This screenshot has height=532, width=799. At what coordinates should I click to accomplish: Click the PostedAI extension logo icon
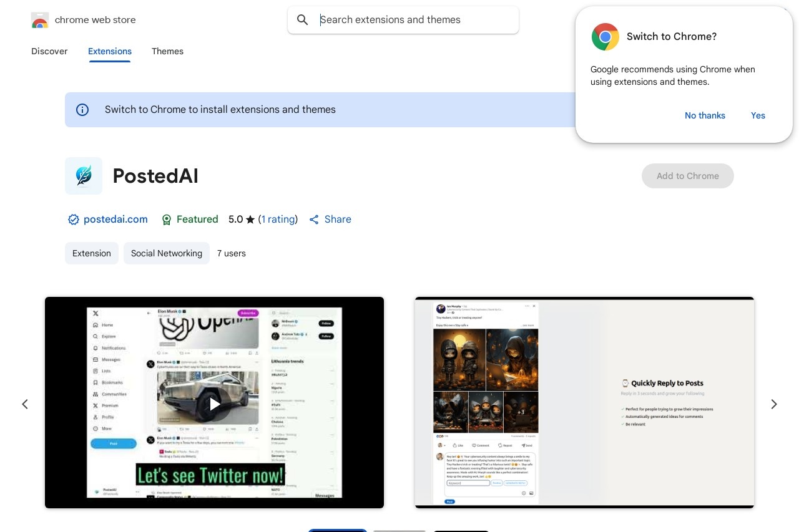pyautogui.click(x=84, y=176)
